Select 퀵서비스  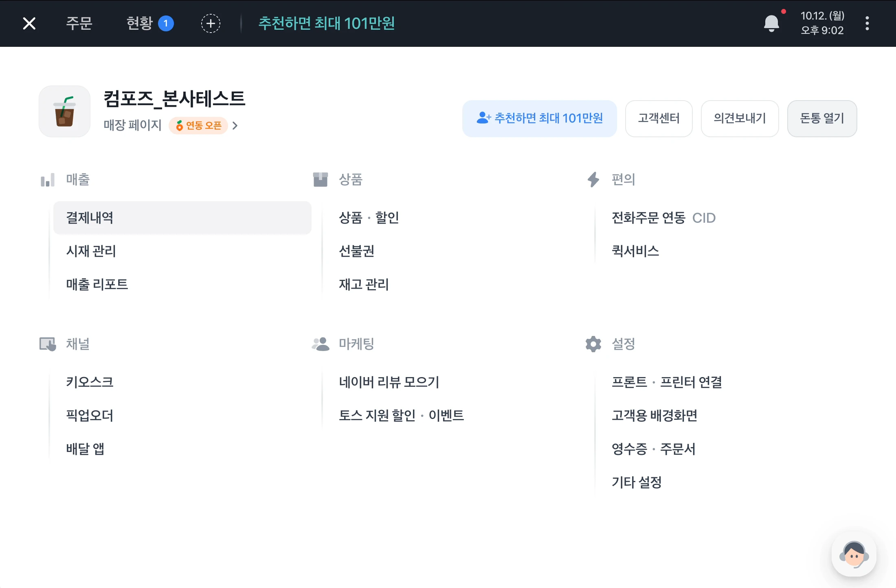tap(635, 251)
